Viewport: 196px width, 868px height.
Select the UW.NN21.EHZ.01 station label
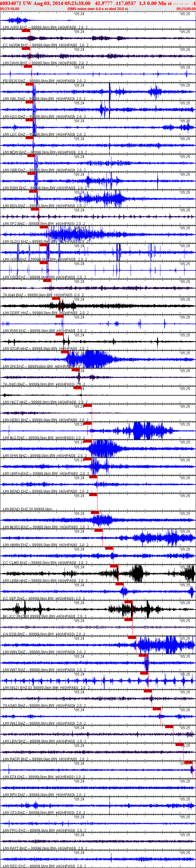(18, 688)
